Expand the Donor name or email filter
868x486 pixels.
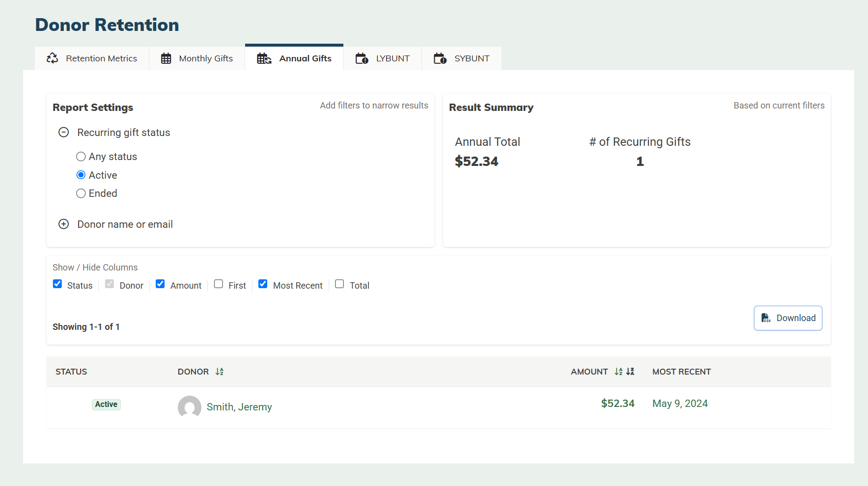pyautogui.click(x=64, y=224)
